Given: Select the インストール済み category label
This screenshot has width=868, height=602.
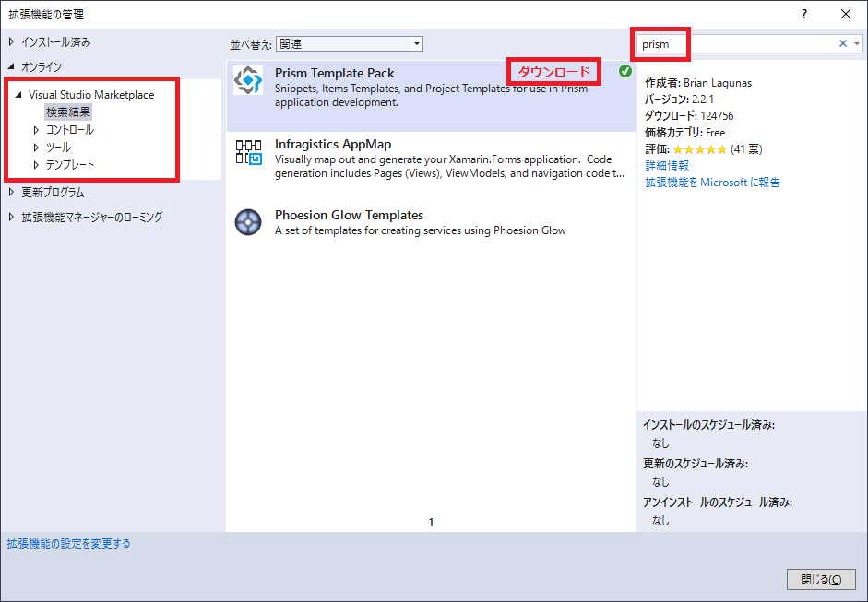Looking at the screenshot, I should (56, 42).
